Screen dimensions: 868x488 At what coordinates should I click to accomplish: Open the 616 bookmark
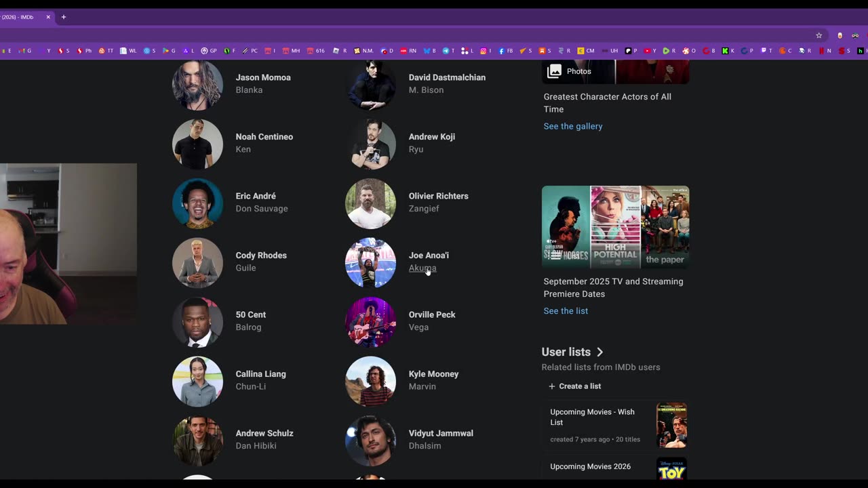pos(315,51)
